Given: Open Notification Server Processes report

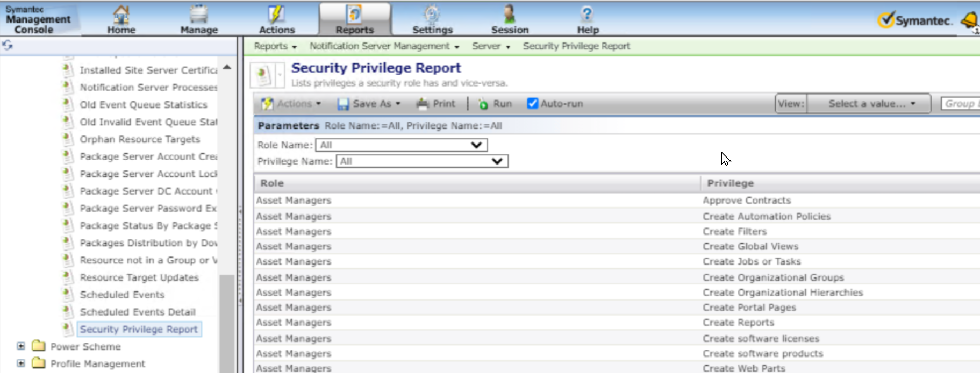Looking at the screenshot, I should point(148,87).
